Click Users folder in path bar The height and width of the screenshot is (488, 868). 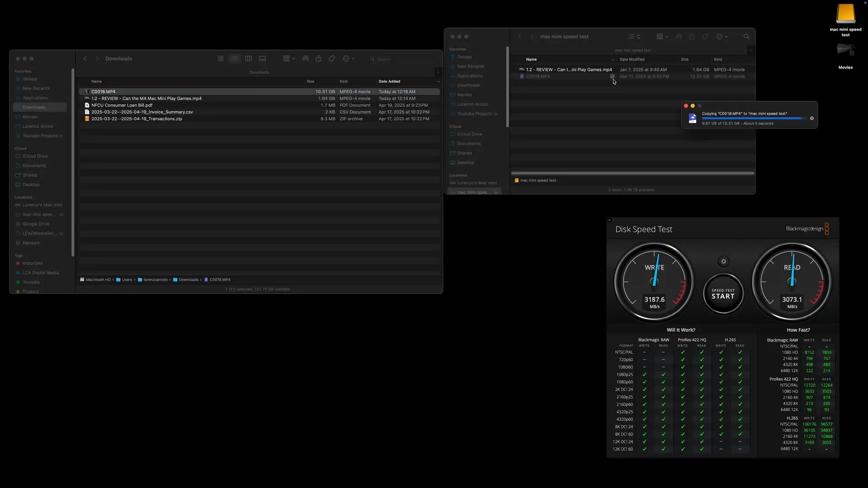pos(124,280)
